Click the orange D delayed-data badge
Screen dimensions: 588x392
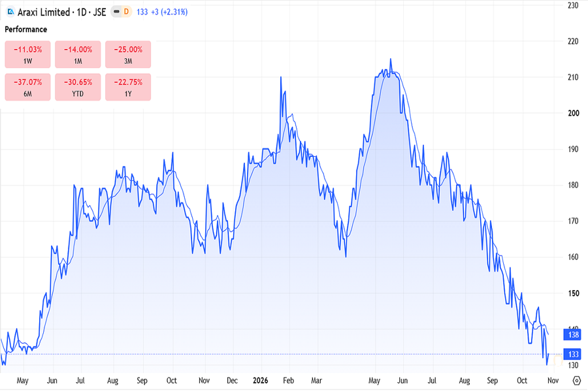(x=126, y=12)
